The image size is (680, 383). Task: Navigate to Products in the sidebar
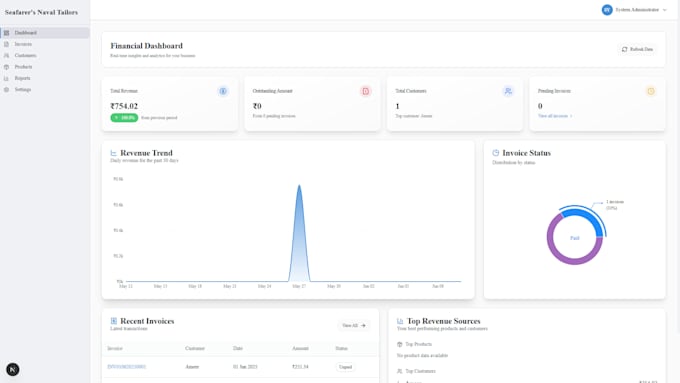pos(45,67)
